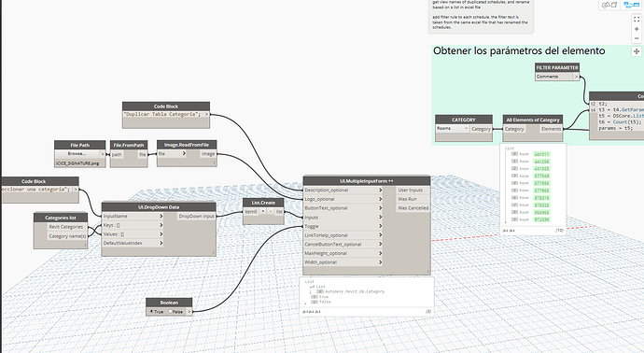The image size is (644, 353).
Task: Click the item0 input port on List.Create
Action: point(251,212)
